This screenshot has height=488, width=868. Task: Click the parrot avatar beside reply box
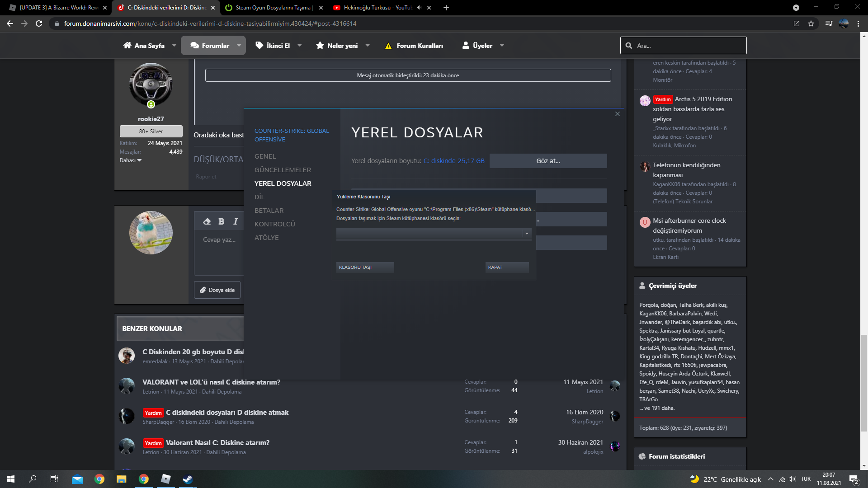(151, 233)
